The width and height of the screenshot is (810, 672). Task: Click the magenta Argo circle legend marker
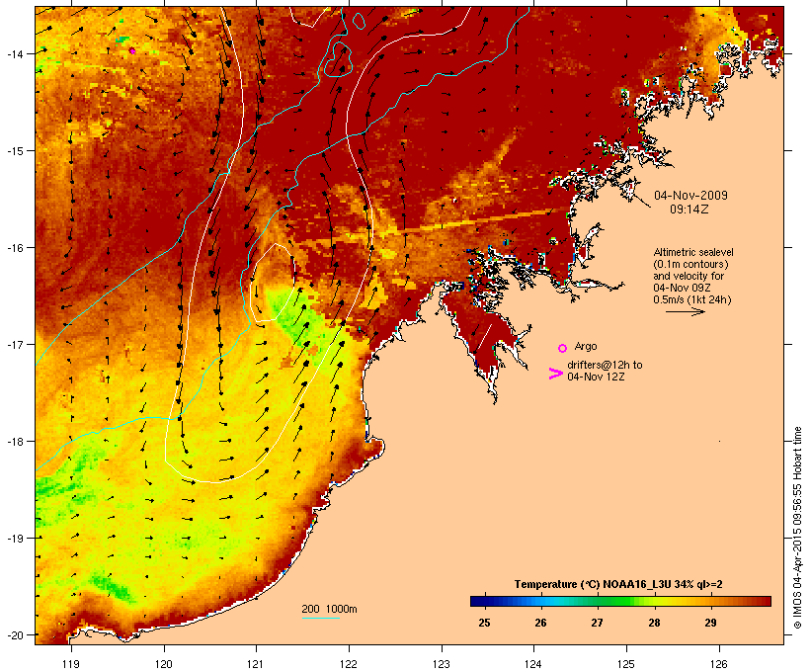[563, 348]
